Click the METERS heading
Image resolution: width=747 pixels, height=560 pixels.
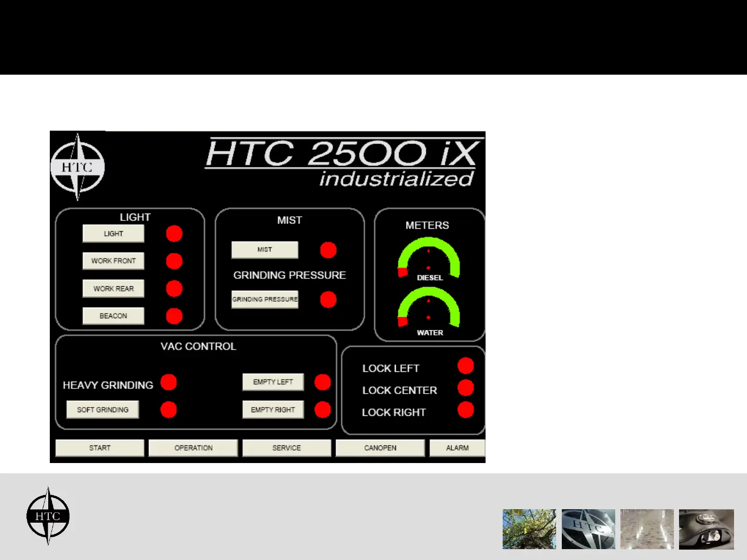tap(427, 225)
